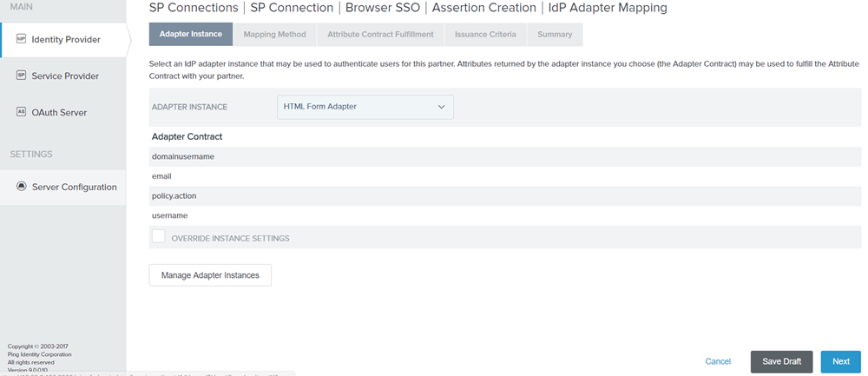Select the Summary tab
This screenshot has width=868, height=376.
coord(555,35)
